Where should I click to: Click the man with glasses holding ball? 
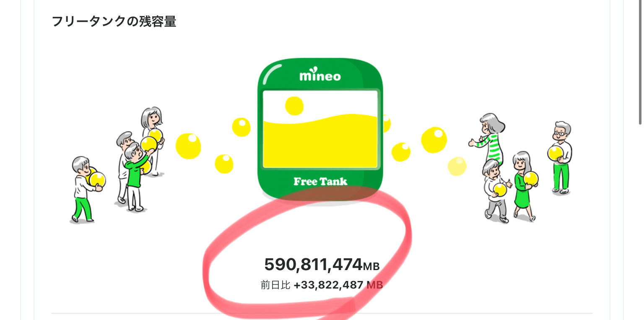561,157
